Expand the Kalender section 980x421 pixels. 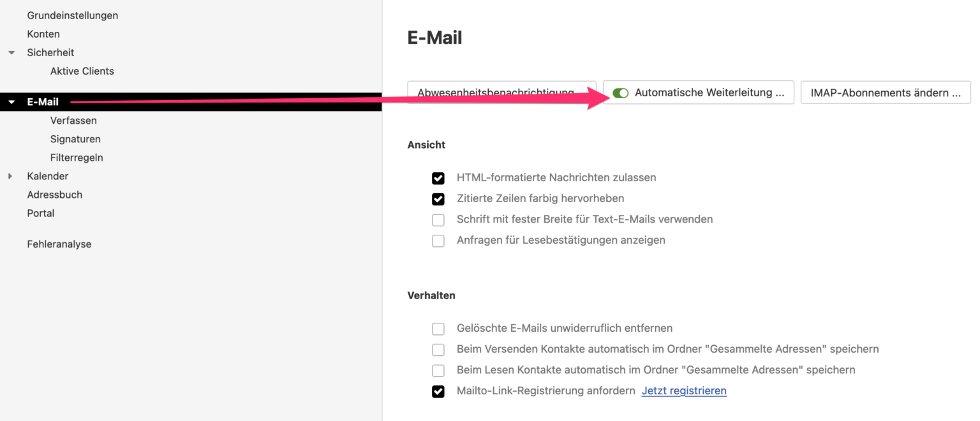[x=10, y=175]
